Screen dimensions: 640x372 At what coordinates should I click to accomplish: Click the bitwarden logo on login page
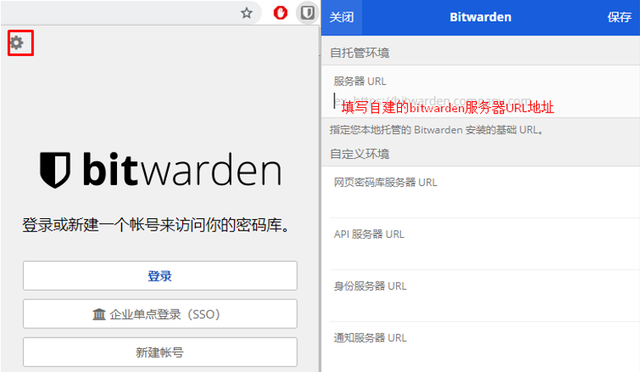pos(160,169)
